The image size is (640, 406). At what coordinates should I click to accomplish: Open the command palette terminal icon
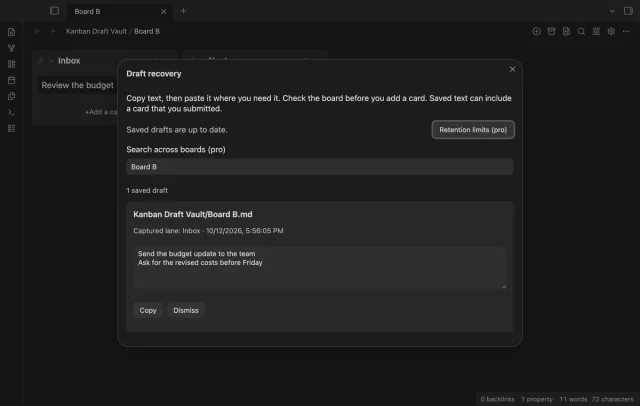[x=11, y=112]
